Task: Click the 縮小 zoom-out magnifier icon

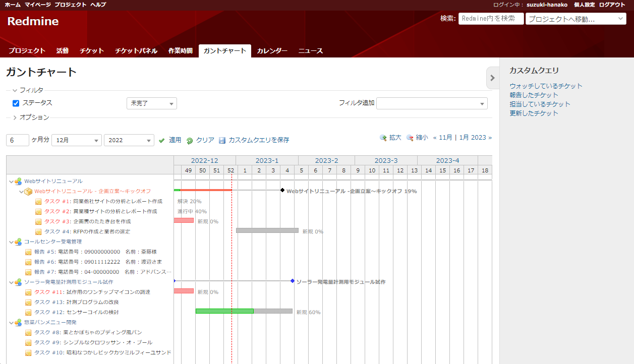Action: (x=410, y=138)
